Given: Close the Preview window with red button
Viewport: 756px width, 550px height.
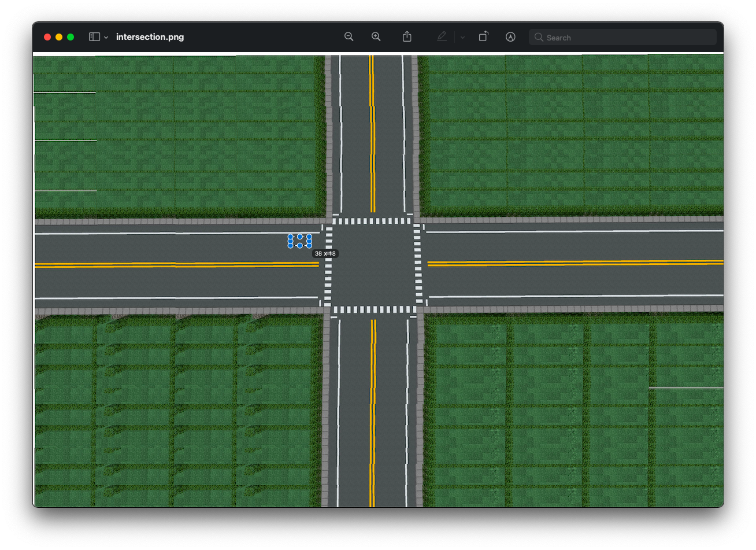Looking at the screenshot, I should click(x=47, y=37).
